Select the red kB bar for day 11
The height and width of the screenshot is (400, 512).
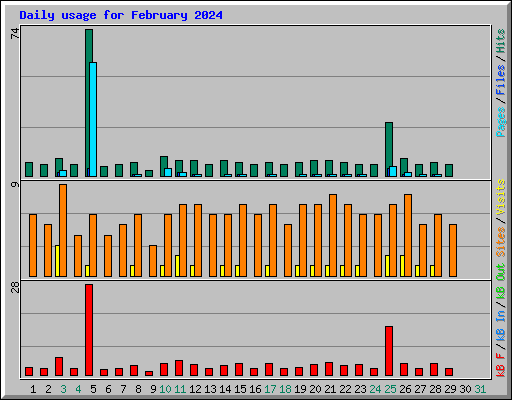179,368
